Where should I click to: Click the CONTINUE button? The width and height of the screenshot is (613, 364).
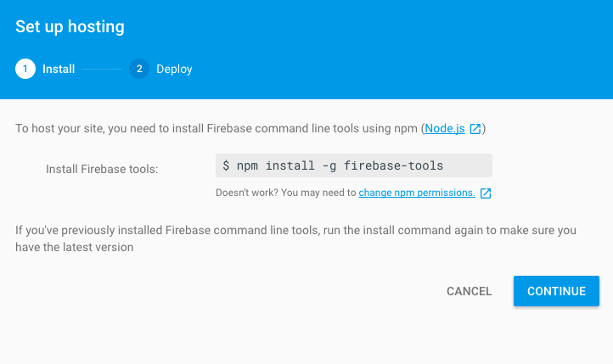(x=556, y=291)
